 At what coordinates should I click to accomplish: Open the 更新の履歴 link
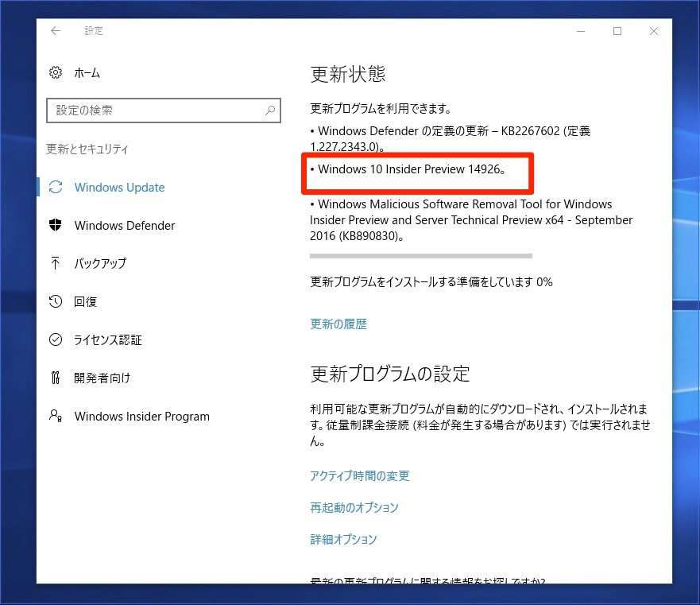pyautogui.click(x=338, y=324)
